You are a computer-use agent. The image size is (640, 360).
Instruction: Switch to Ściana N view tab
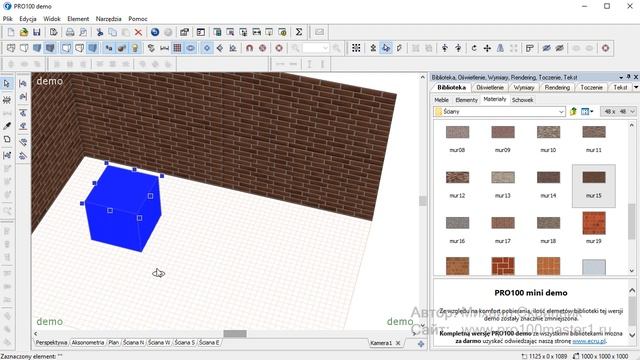pos(133,342)
